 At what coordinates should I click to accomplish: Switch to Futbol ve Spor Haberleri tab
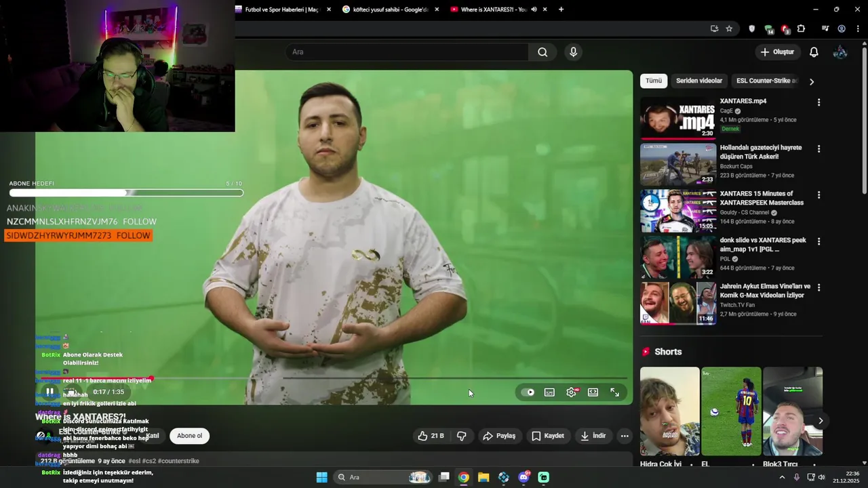click(281, 9)
